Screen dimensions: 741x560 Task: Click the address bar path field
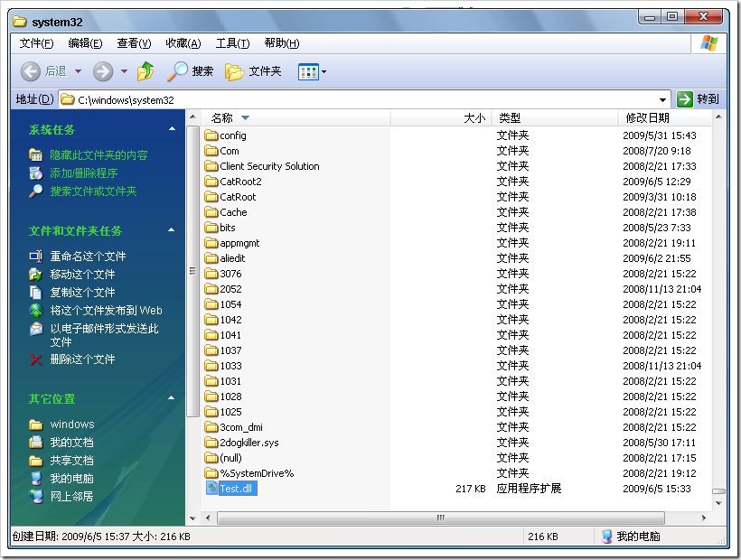pyautogui.click(x=365, y=99)
